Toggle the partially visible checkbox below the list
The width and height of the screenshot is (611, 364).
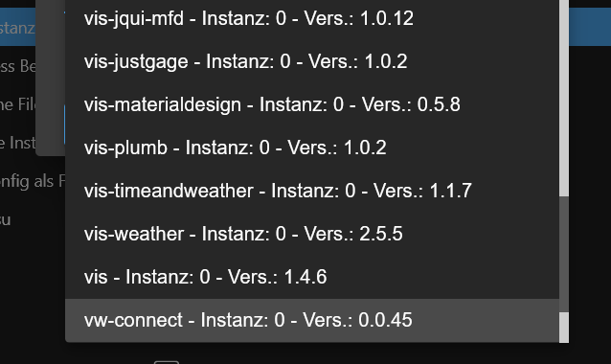pos(167,362)
